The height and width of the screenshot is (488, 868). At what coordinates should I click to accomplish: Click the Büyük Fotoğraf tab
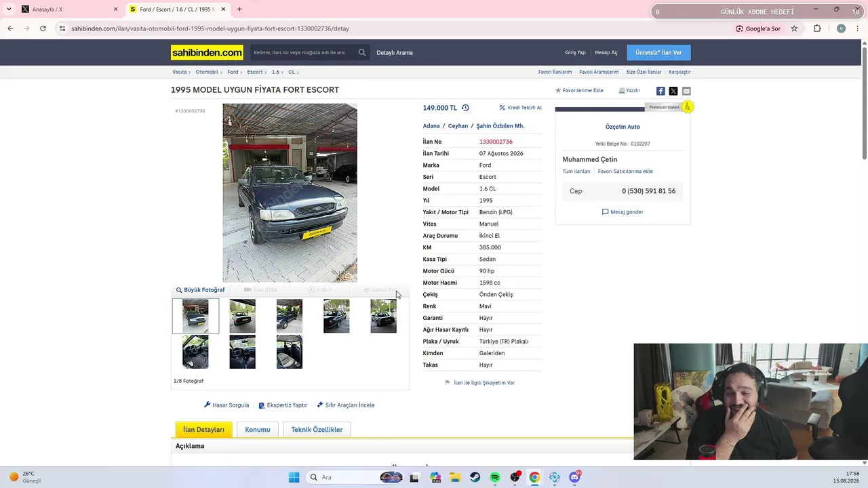tap(201, 290)
